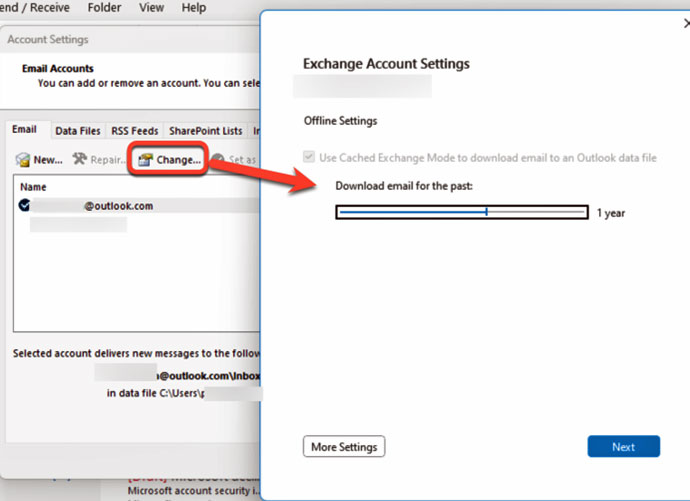Click the Repair tools icon
Viewport: 690px width, 501px height.
81,160
